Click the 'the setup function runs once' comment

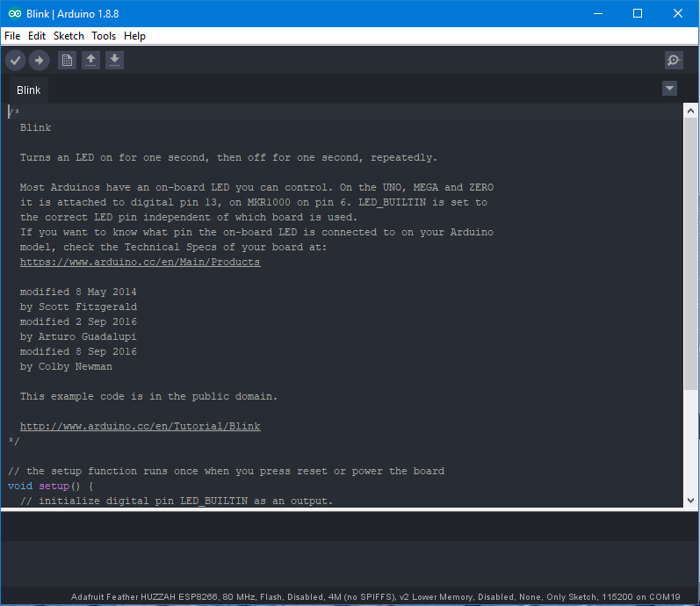tap(226, 471)
